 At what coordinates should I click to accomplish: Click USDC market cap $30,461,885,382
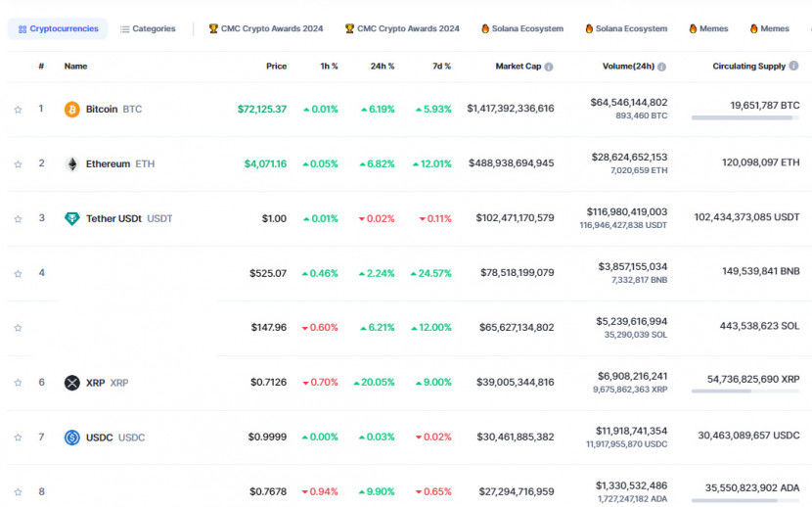516,438
